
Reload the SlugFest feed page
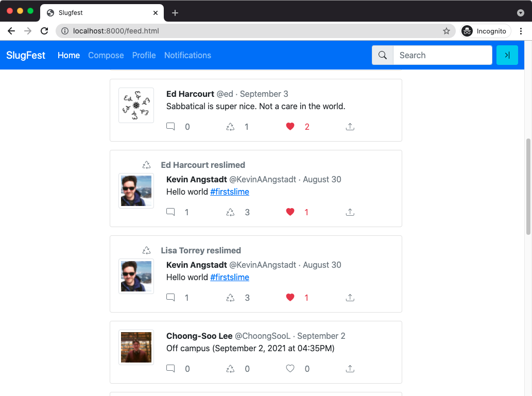coord(44,30)
